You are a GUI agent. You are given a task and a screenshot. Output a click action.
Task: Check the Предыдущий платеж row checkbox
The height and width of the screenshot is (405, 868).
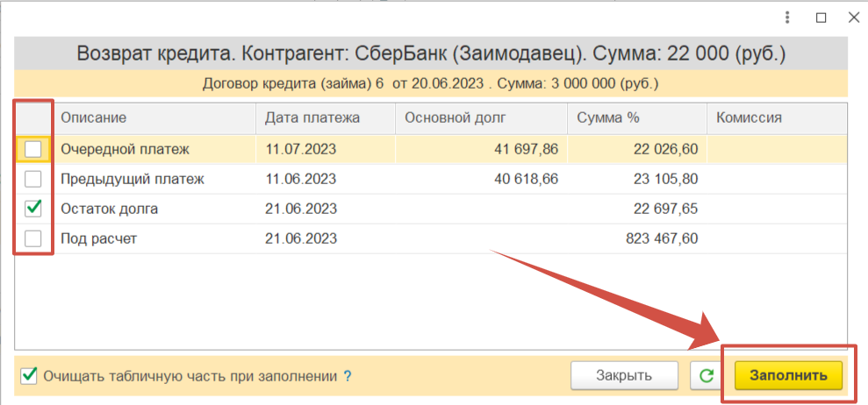(x=33, y=180)
